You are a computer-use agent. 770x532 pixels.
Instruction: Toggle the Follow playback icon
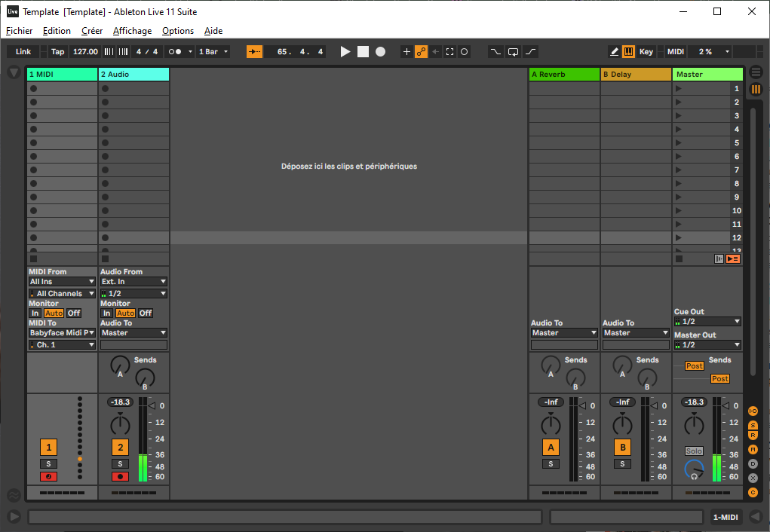[x=253, y=52]
